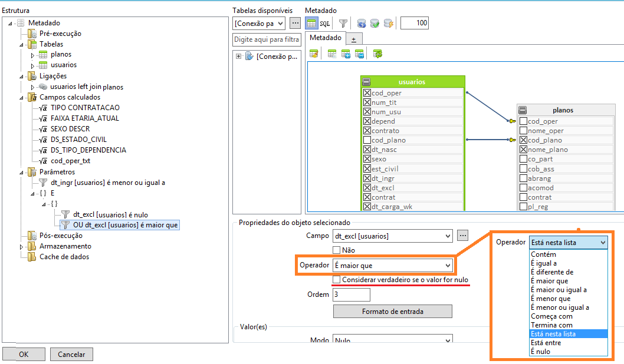Screen dimensions: 624x364
Task: Toggle the 'Não' checkbox
Action: [337, 250]
